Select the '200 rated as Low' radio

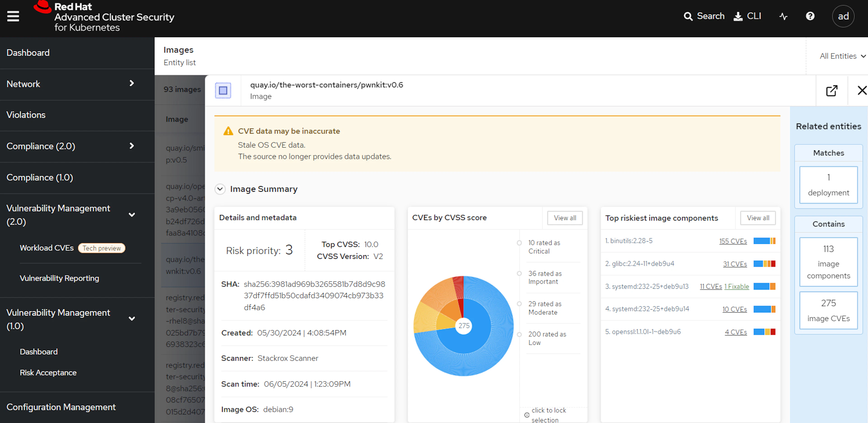519,334
